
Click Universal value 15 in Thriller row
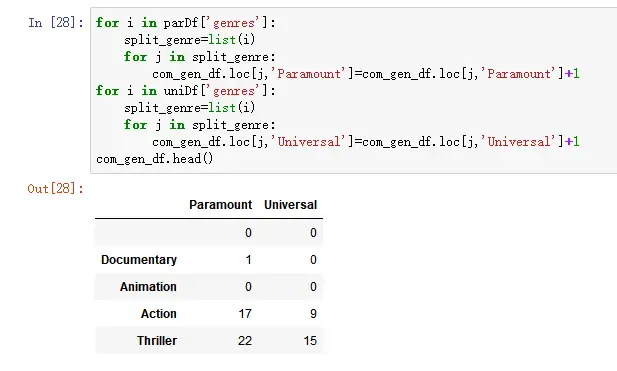point(310,341)
